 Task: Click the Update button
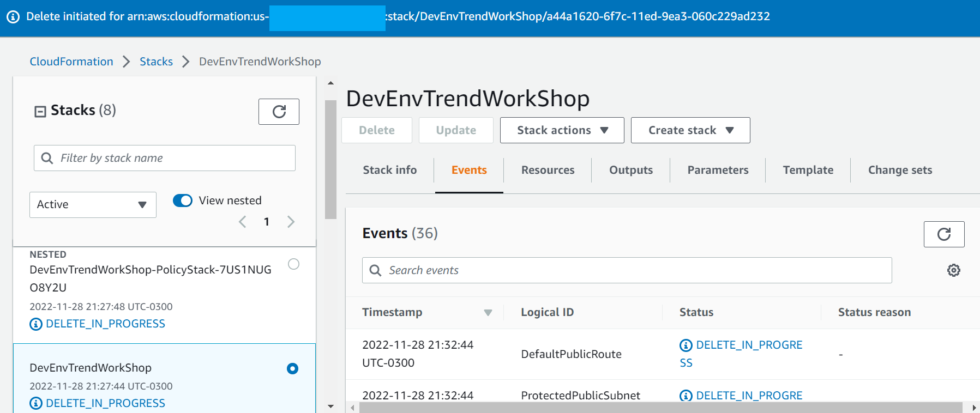click(456, 130)
